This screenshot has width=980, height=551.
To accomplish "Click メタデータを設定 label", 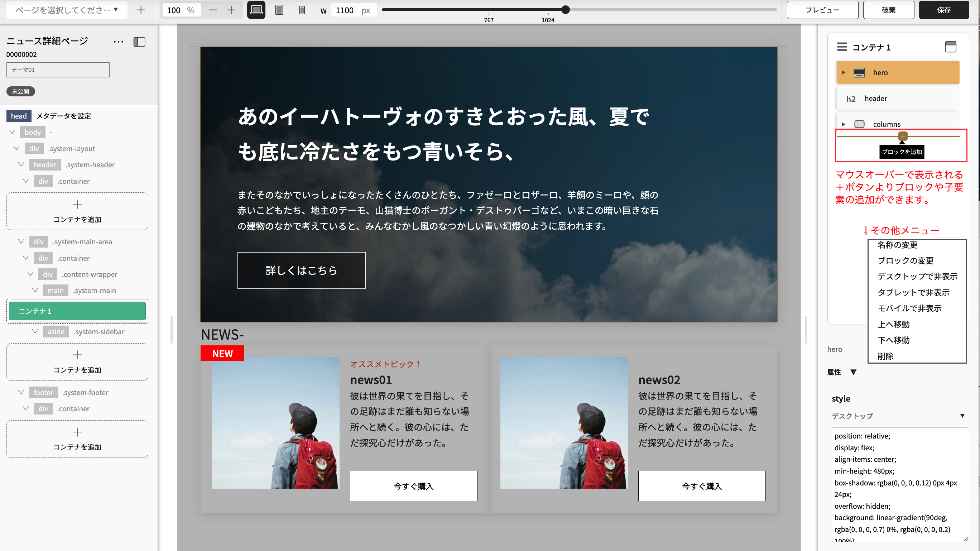I will (x=63, y=116).
